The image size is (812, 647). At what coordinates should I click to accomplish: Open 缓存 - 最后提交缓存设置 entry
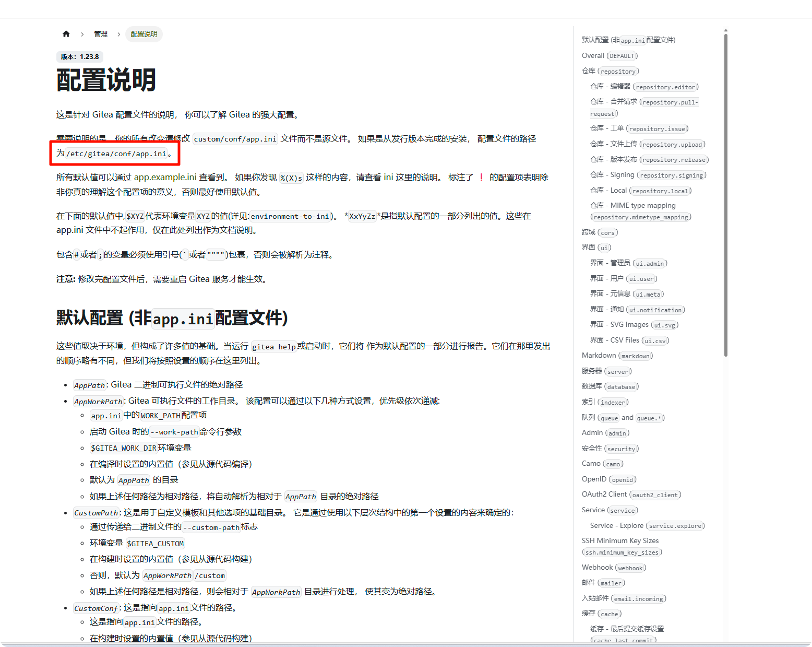[627, 634]
